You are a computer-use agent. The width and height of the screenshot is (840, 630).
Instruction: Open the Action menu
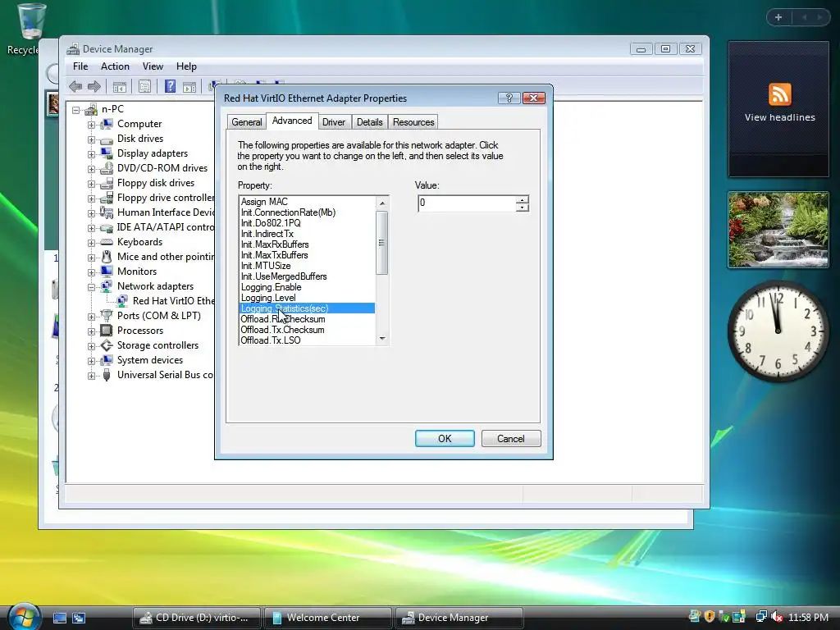coord(115,66)
